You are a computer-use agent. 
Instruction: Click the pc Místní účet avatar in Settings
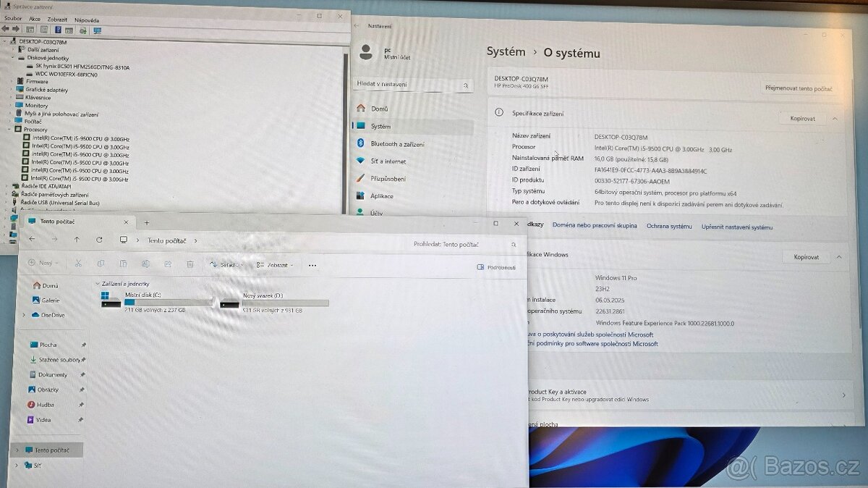pos(366,52)
